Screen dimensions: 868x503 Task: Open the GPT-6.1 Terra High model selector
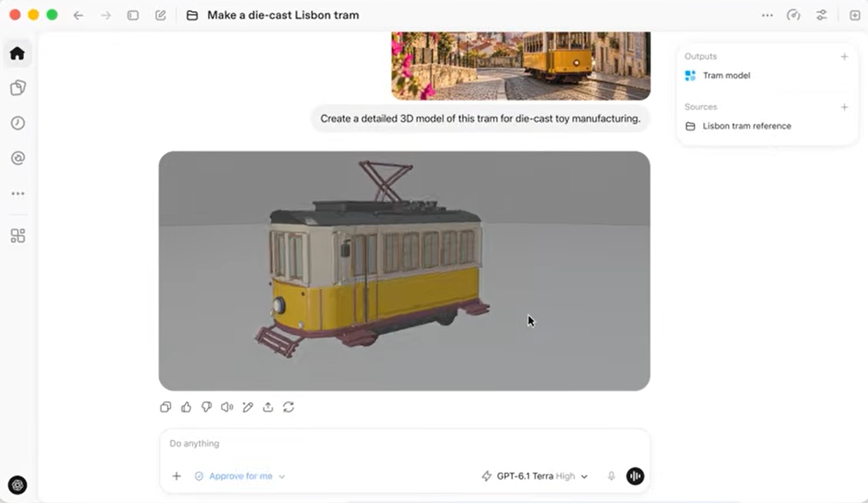click(x=535, y=476)
